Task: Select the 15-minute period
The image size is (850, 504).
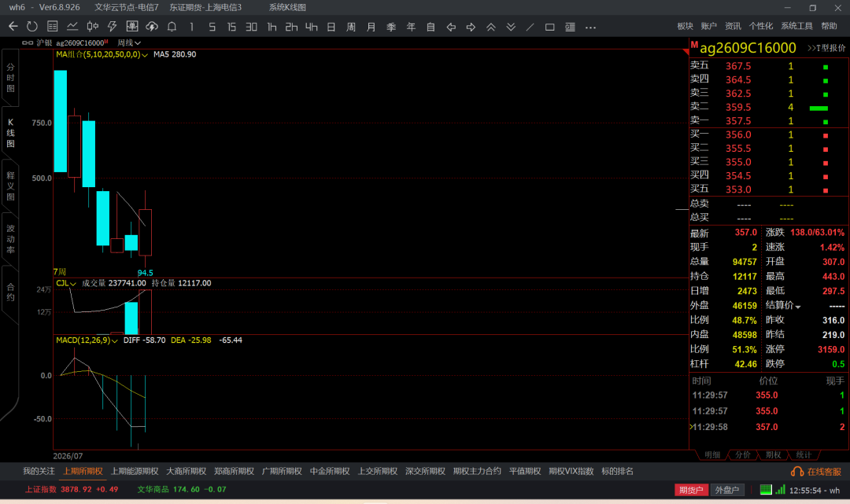Action: (x=231, y=27)
